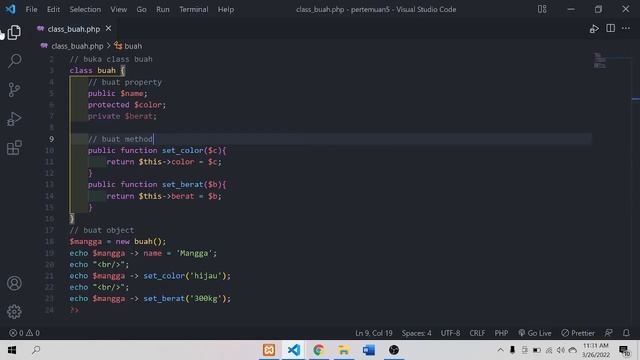Select the class_buah.php editor tab

tap(73, 29)
